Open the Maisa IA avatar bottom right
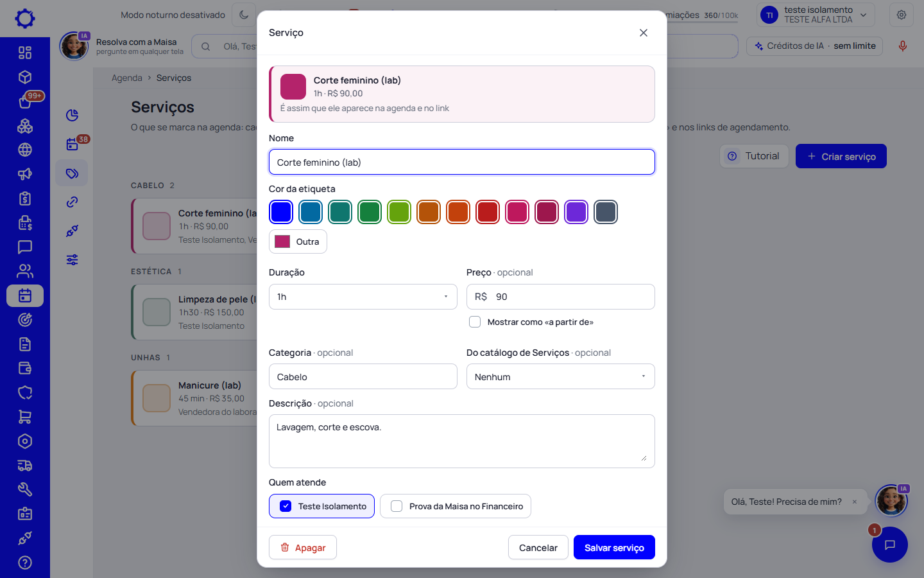 891,500
